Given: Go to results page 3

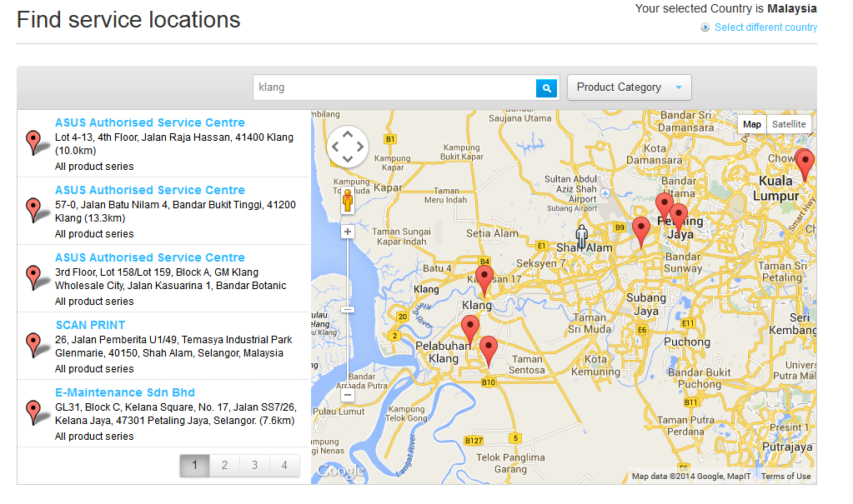Looking at the screenshot, I should 254,466.
